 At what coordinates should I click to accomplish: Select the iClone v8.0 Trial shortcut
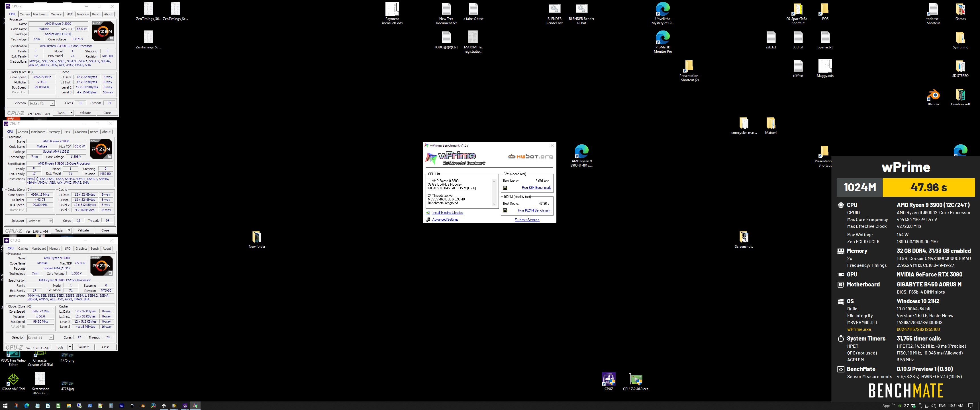point(13,382)
